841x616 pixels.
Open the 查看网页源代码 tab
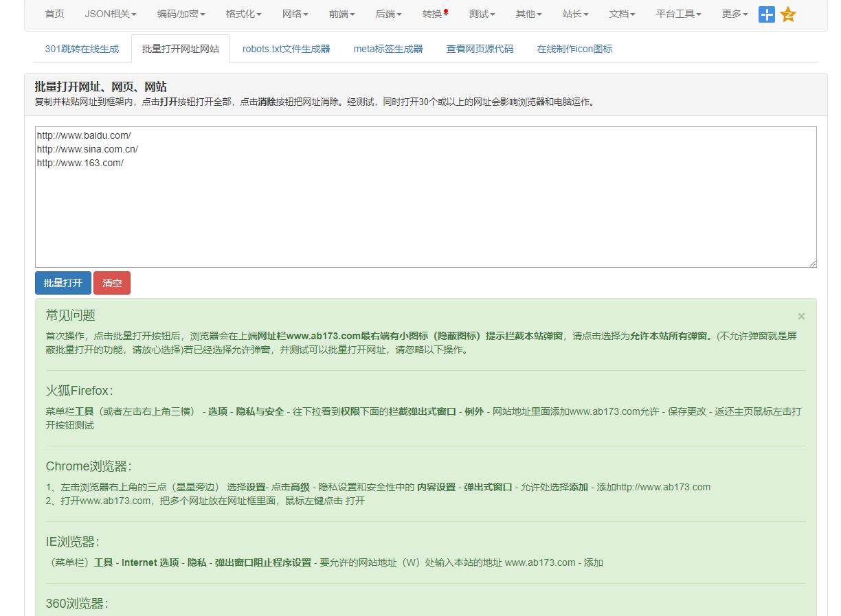(480, 49)
